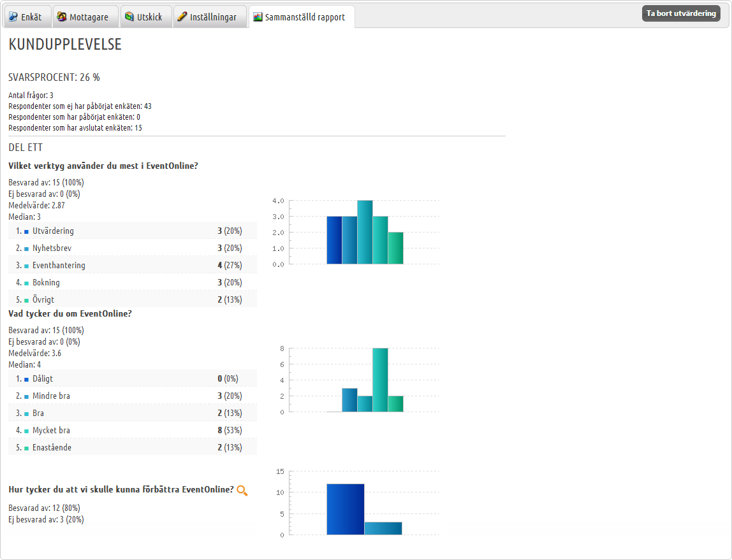Click the Inställningar tab pencil icon
Image resolution: width=732 pixels, height=560 pixels.
point(182,17)
